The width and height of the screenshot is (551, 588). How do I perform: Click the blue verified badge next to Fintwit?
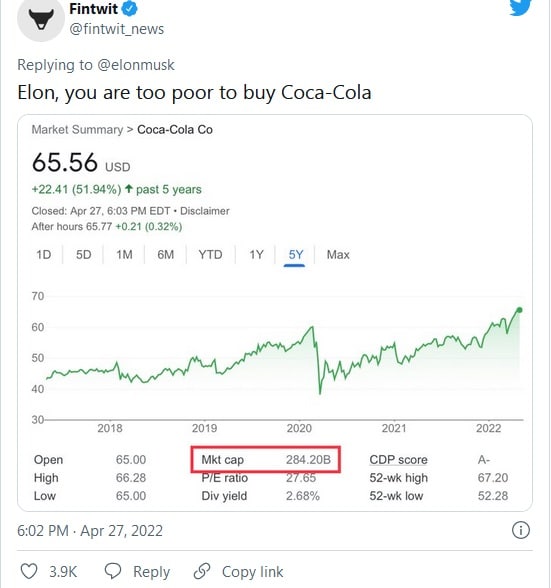[x=130, y=9]
